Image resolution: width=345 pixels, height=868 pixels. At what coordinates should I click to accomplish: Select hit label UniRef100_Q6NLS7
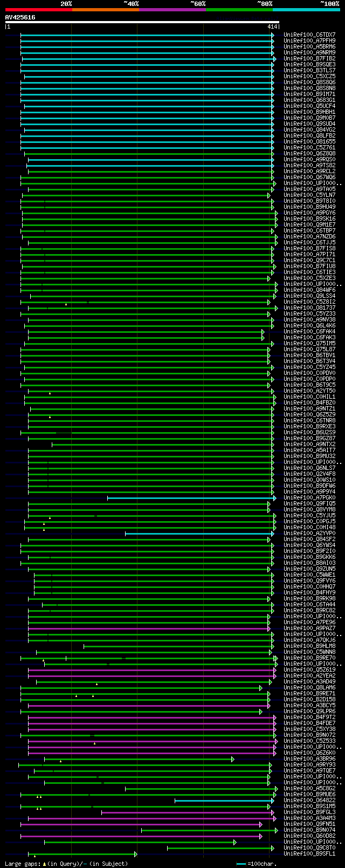click(x=309, y=468)
